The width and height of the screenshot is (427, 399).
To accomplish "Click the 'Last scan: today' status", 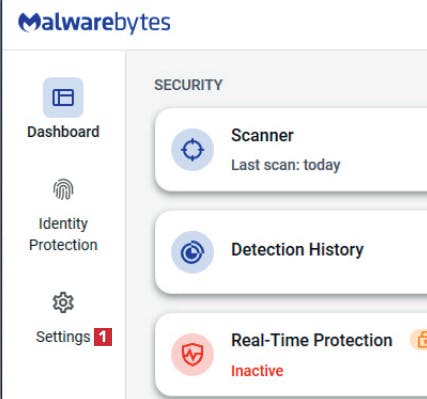I will click(286, 165).
